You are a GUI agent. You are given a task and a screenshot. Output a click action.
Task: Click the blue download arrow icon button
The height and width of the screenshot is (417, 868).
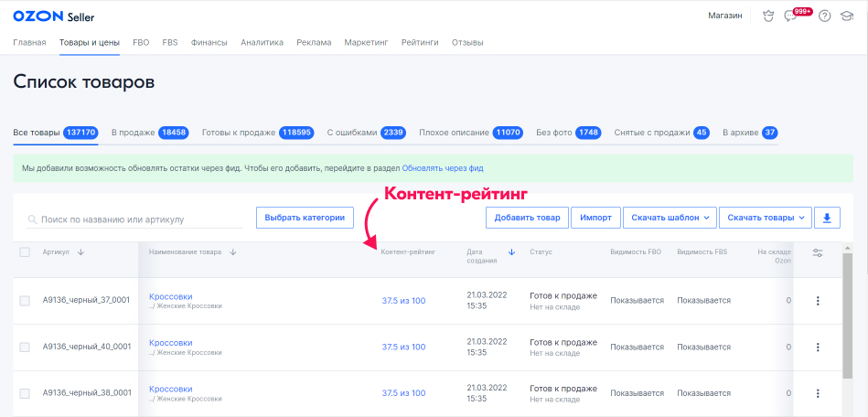pos(827,218)
